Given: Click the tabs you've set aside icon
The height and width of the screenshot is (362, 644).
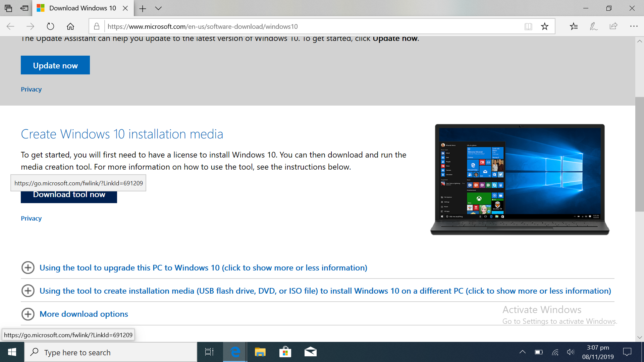Looking at the screenshot, I should click(8, 8).
